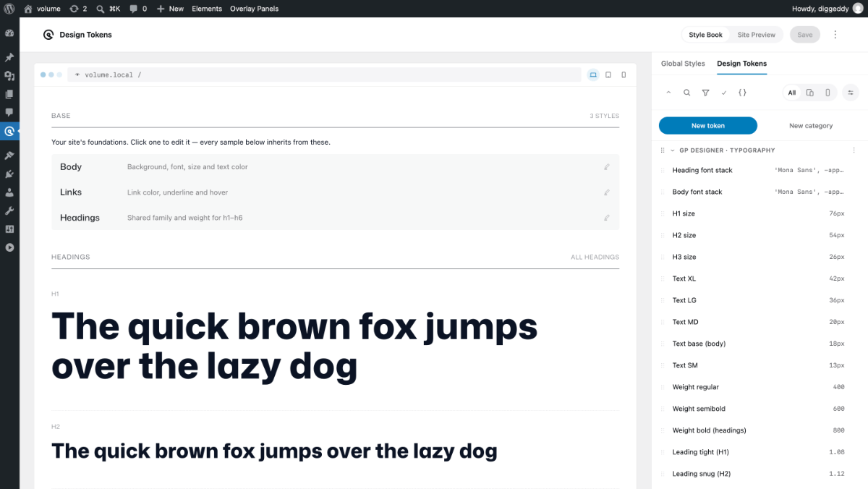Click the curly braces code icon
This screenshot has width=868, height=489.
click(742, 93)
